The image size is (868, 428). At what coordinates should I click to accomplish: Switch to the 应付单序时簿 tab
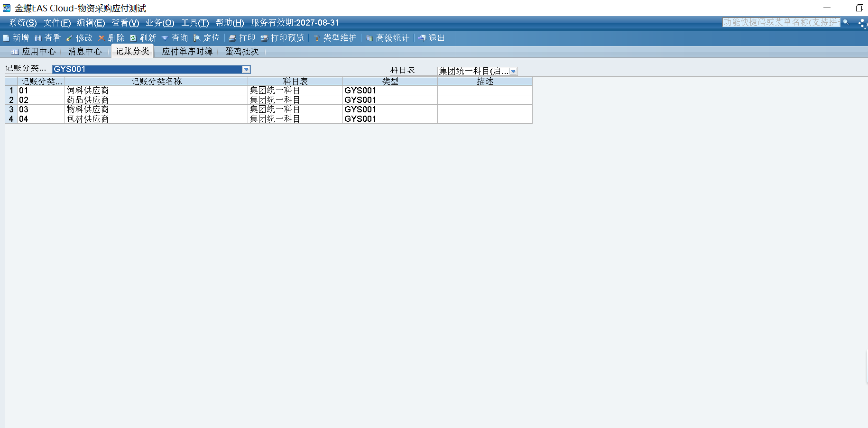[x=187, y=52]
